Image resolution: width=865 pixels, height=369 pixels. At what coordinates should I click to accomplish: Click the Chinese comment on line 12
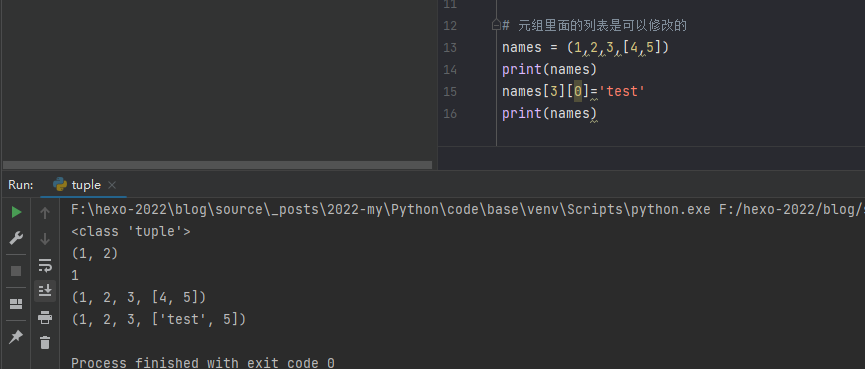click(595, 25)
